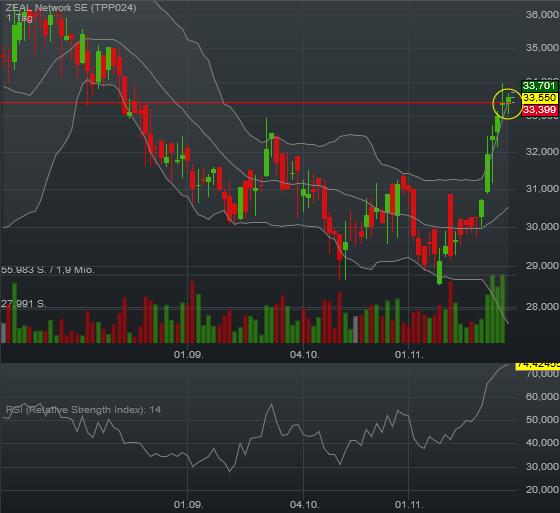560x513 pixels.
Task: Click the ZEAL Network SE (TPP024) chart title
Action: coord(71,8)
